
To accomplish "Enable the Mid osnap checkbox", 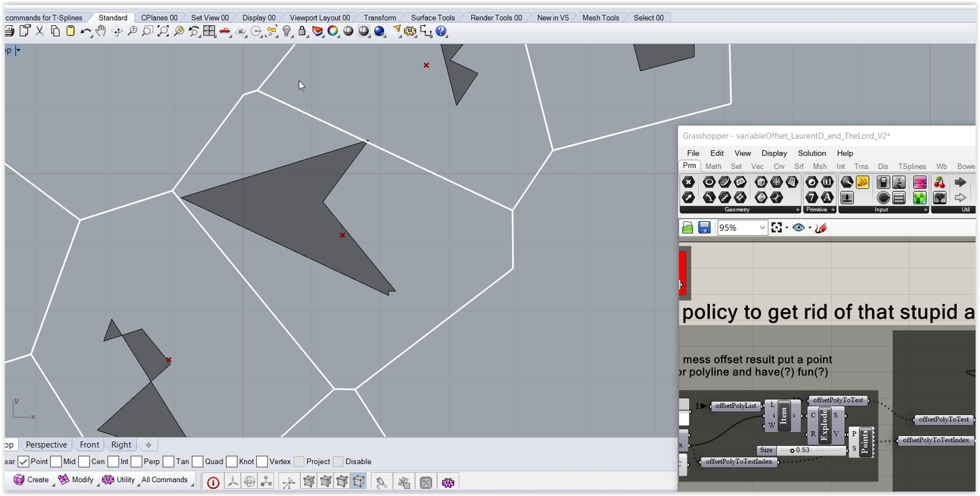I will (56, 462).
